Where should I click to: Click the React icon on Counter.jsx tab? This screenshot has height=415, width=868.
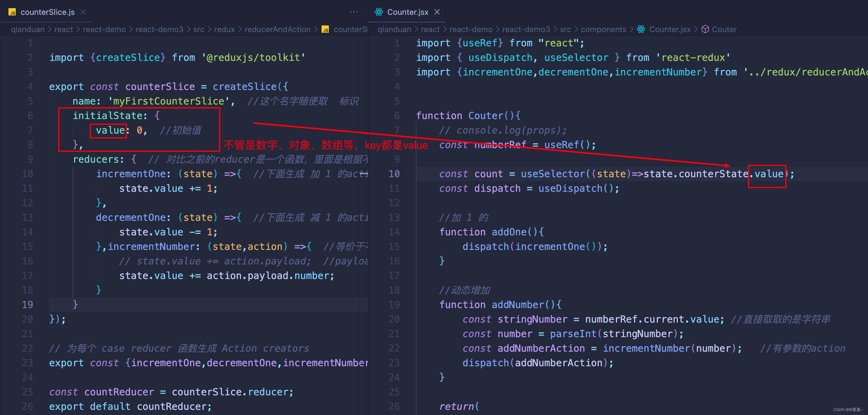click(x=379, y=12)
